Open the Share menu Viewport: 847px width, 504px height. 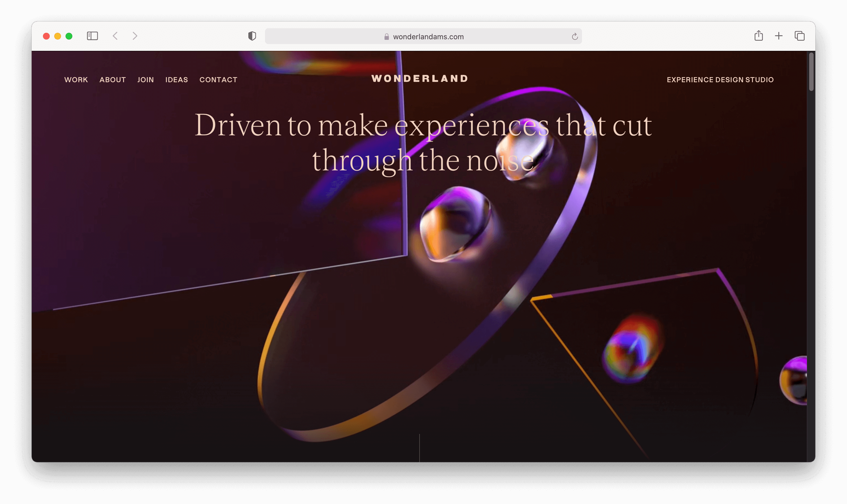tap(758, 36)
